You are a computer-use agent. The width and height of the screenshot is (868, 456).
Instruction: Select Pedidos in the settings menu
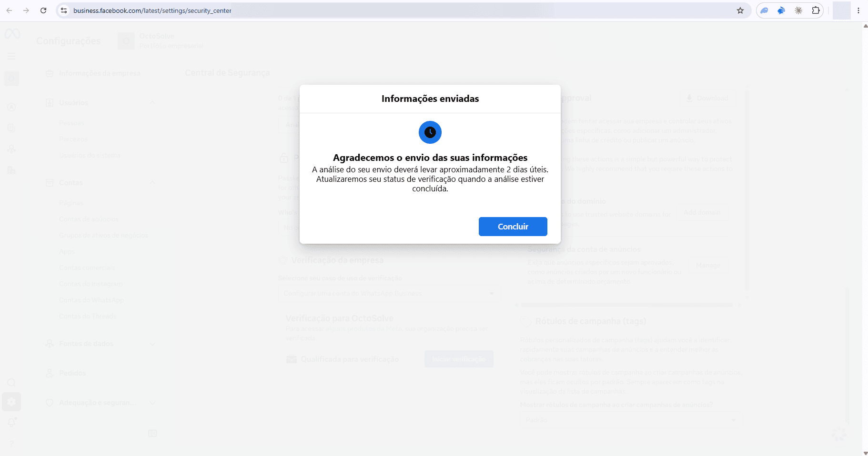72,373
